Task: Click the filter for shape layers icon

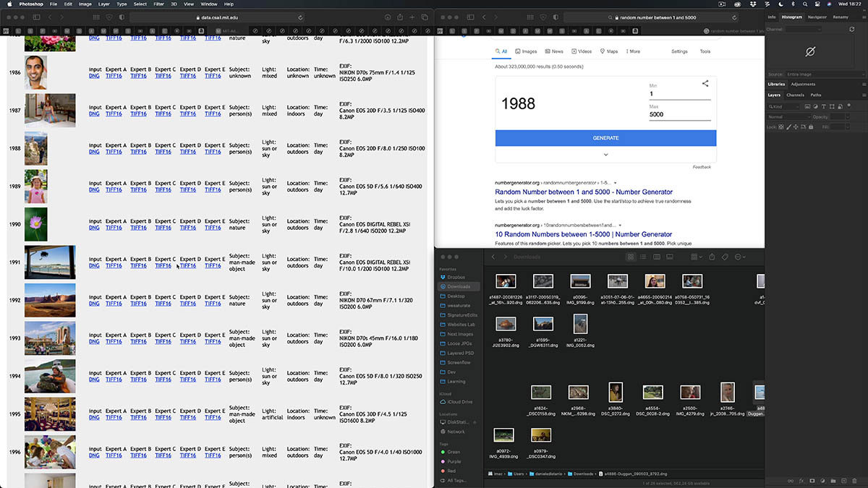Action: (x=832, y=106)
